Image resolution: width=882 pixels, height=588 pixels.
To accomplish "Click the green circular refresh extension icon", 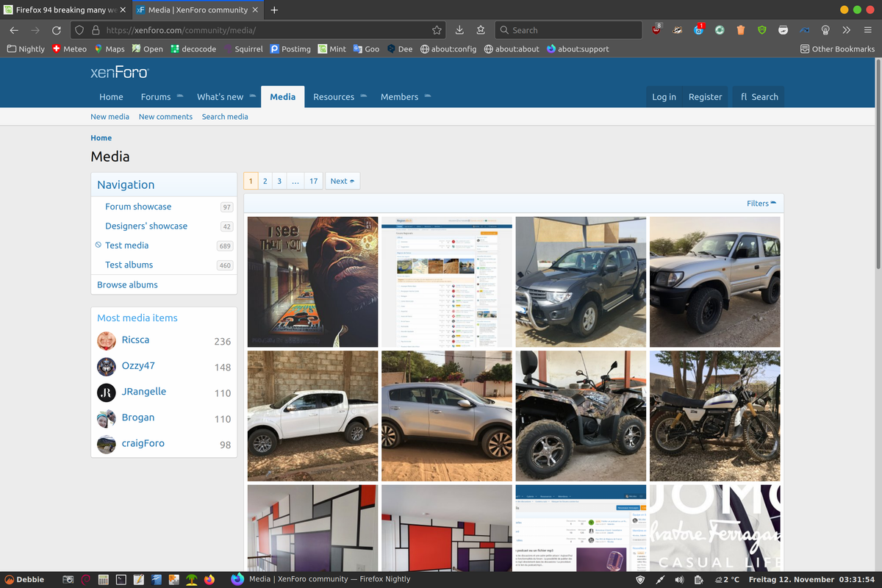I will (720, 30).
